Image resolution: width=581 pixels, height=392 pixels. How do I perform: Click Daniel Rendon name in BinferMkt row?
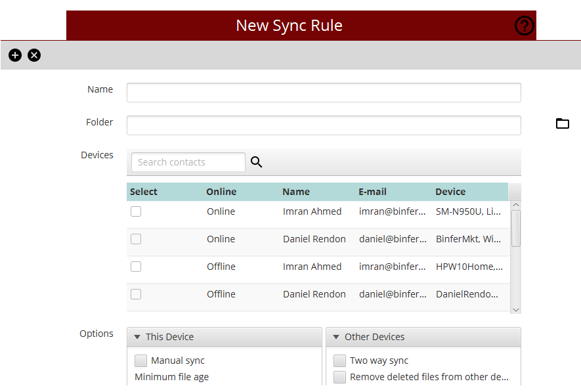point(314,239)
